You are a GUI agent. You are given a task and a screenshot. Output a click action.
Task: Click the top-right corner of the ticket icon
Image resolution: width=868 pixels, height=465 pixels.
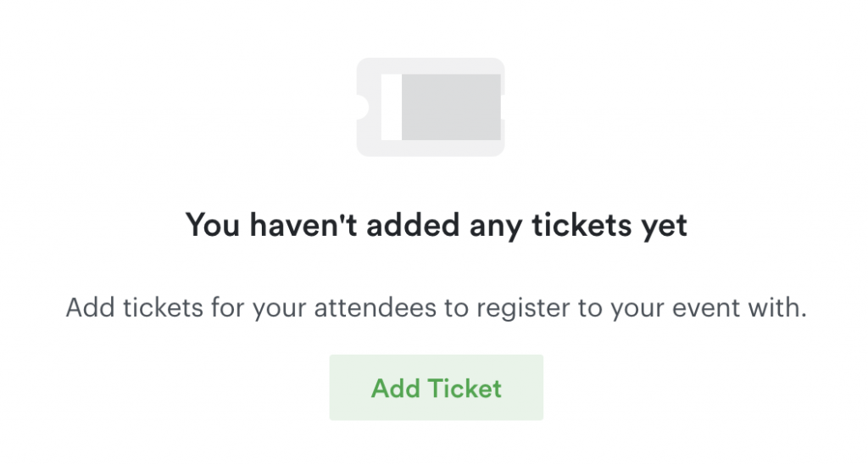498,64
